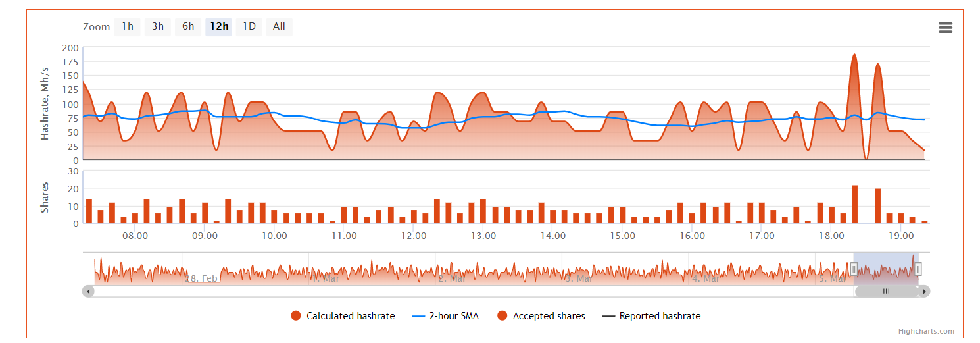The width and height of the screenshot is (980, 343).
Task: Click the 'Hashrate, Mh/s' axis title
Action: pyautogui.click(x=45, y=103)
